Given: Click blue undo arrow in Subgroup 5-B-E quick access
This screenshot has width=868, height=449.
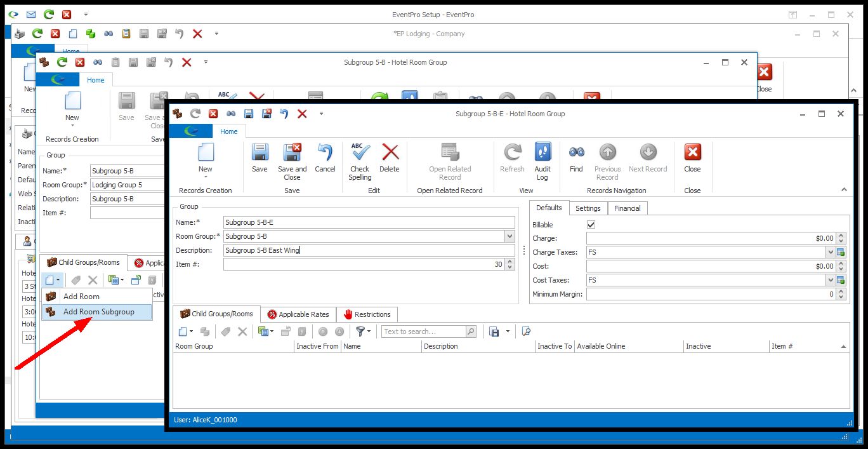Looking at the screenshot, I should [284, 114].
